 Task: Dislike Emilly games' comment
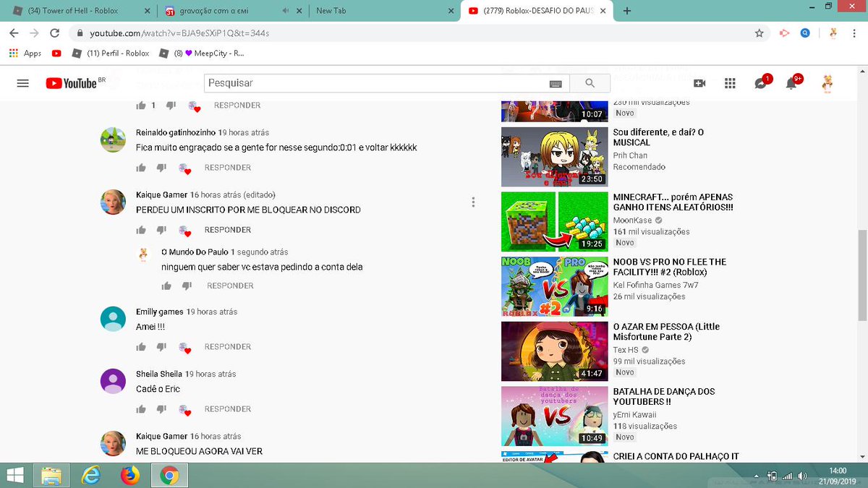161,347
